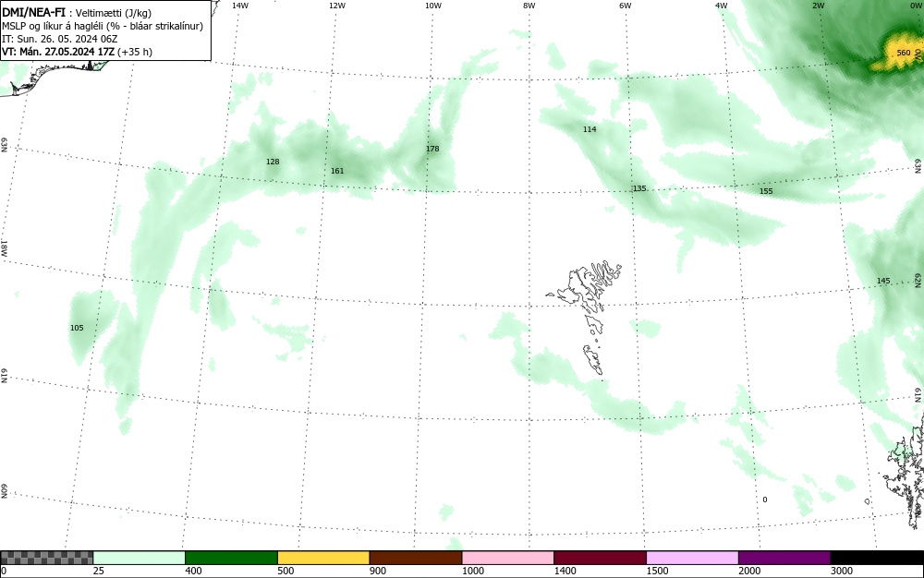The height and width of the screenshot is (578, 924).
Task: Click the purple 2000-3000 legend swatch
Action: pyautogui.click(x=784, y=558)
